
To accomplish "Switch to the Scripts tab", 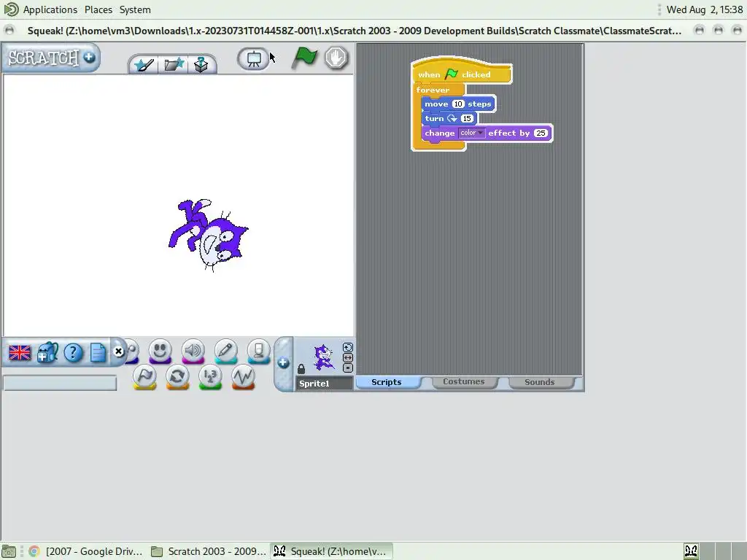I will [x=387, y=382].
